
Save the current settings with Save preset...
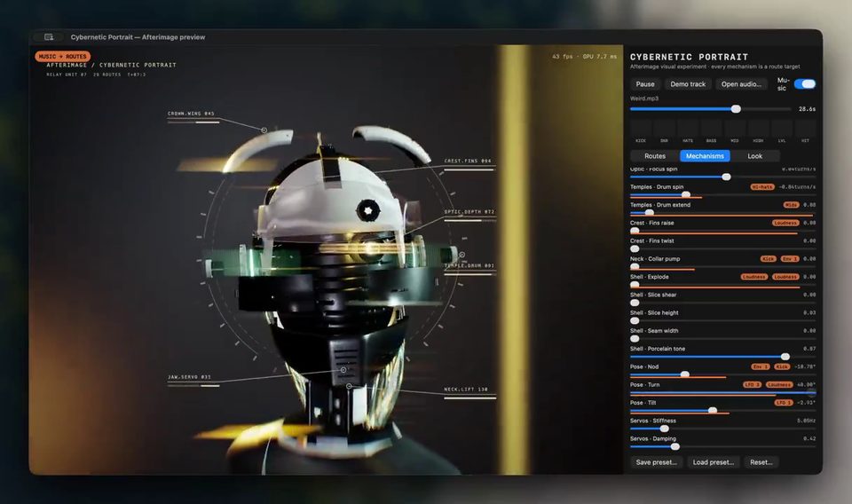point(657,462)
